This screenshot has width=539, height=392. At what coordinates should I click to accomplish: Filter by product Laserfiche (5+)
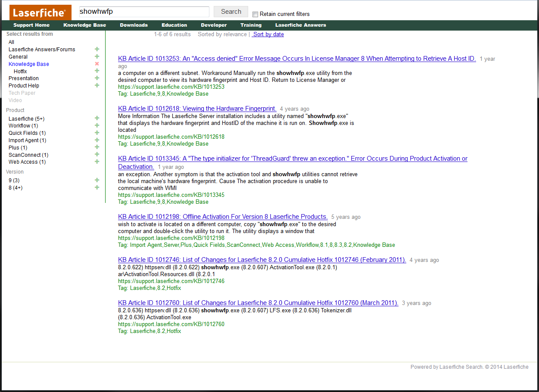click(26, 119)
